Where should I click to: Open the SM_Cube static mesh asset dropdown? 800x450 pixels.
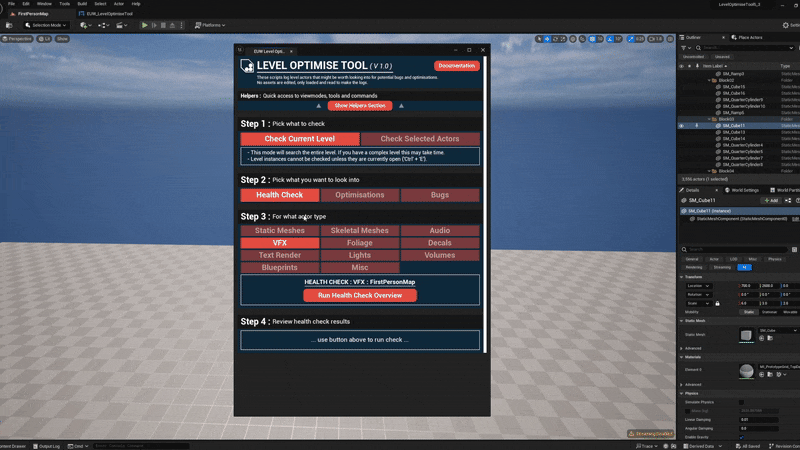[x=779, y=331]
